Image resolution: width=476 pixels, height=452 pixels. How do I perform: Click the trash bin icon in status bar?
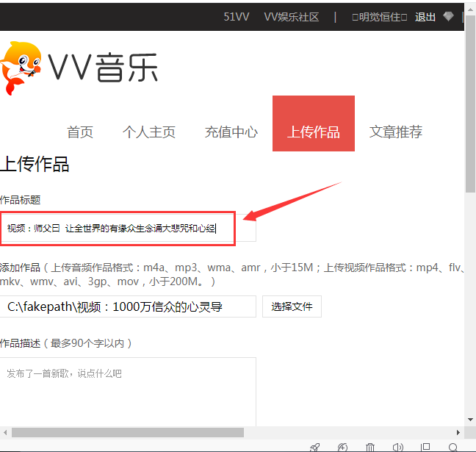pyautogui.click(x=370, y=447)
